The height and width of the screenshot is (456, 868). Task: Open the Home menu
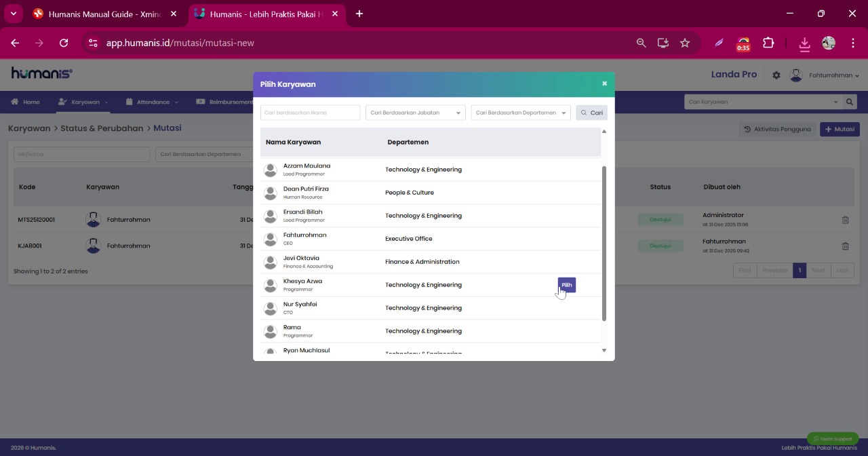pyautogui.click(x=25, y=102)
